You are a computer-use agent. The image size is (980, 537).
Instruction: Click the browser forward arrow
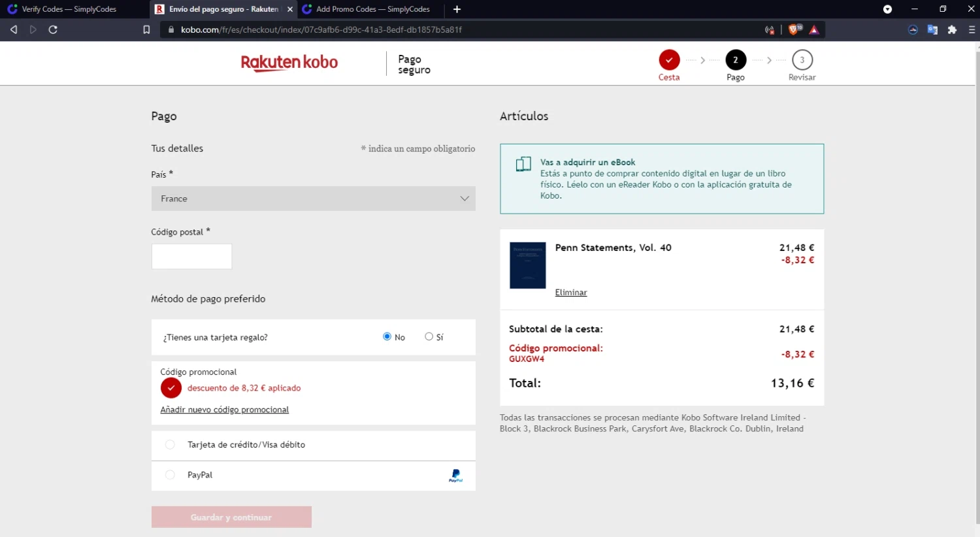pyautogui.click(x=33, y=29)
